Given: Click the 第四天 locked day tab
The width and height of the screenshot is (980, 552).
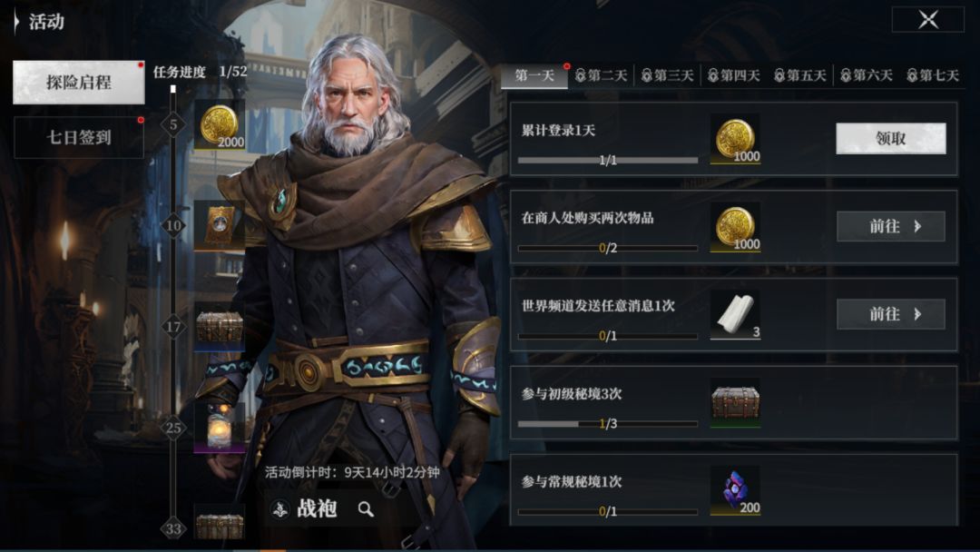Looking at the screenshot, I should pos(734,75).
